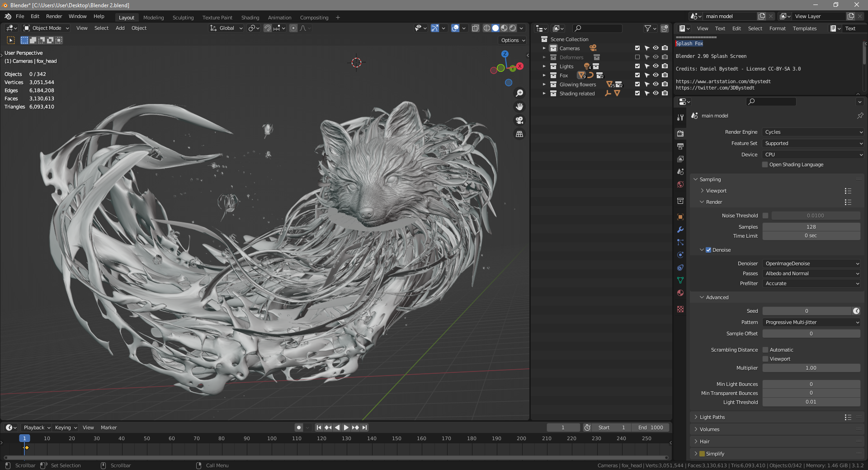This screenshot has height=470, width=868.
Task: Switch to orthographic view grid icon
Action: [x=519, y=134]
